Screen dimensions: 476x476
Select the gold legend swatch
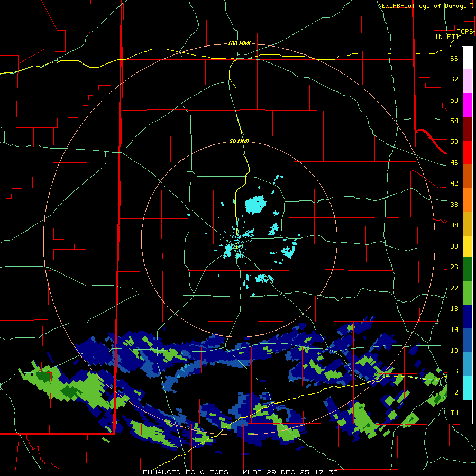467,223
